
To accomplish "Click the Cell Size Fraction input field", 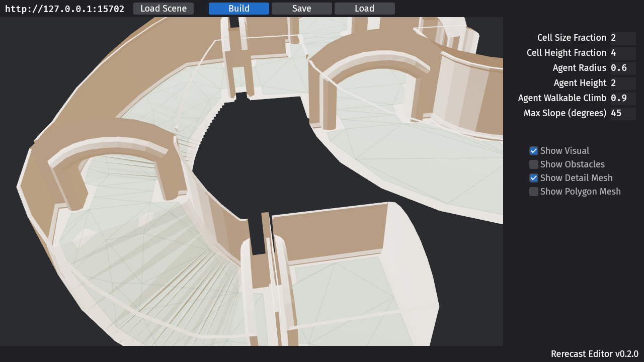I will [623, 38].
